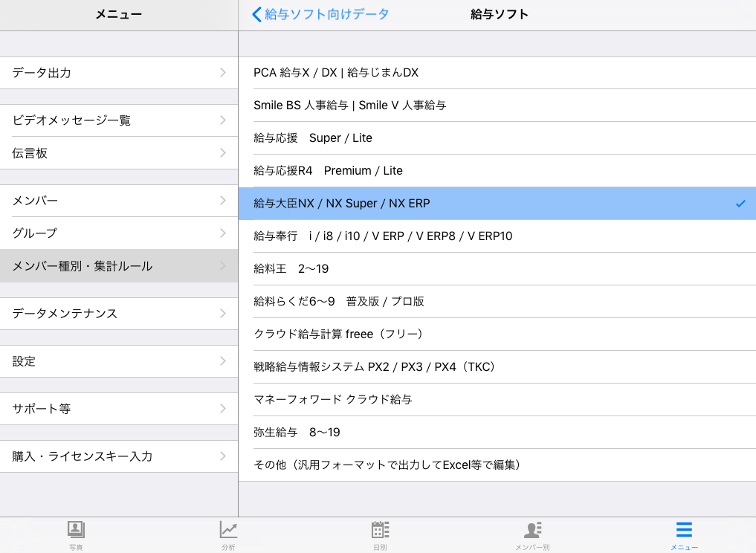
Task: Expand データ出力 chevron
Action: [223, 73]
